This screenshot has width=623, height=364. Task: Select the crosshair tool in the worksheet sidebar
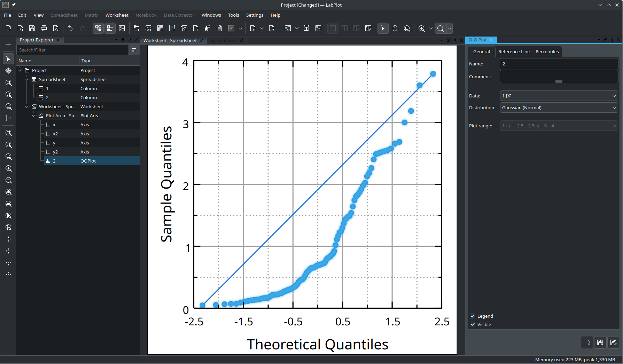pyautogui.click(x=8, y=71)
